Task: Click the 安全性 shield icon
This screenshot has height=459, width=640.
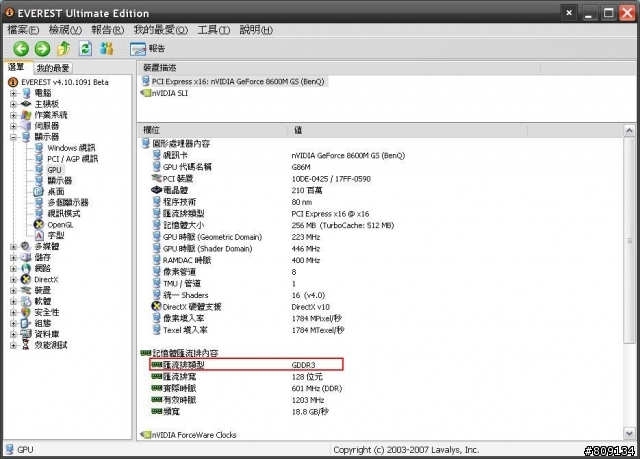Action: click(x=26, y=313)
